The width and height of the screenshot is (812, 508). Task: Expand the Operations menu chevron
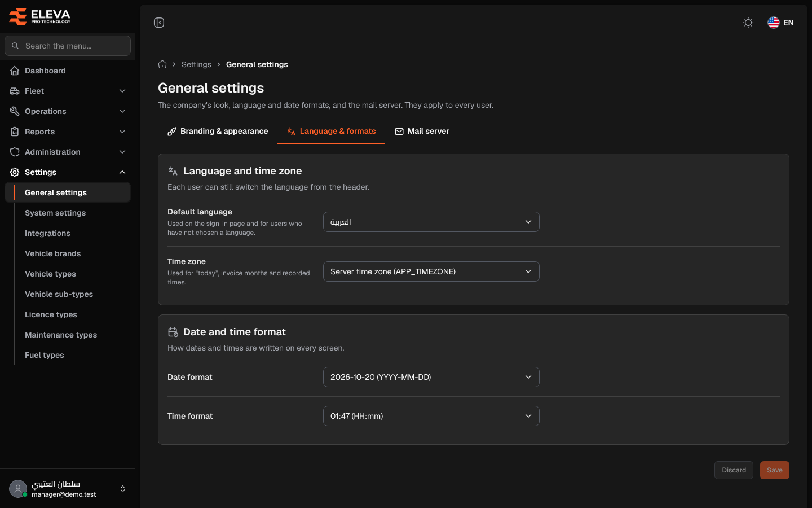122,111
